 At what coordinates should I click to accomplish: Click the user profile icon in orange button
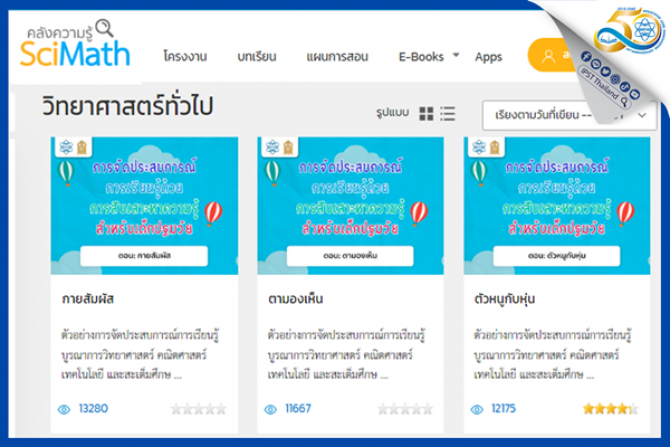[x=548, y=56]
